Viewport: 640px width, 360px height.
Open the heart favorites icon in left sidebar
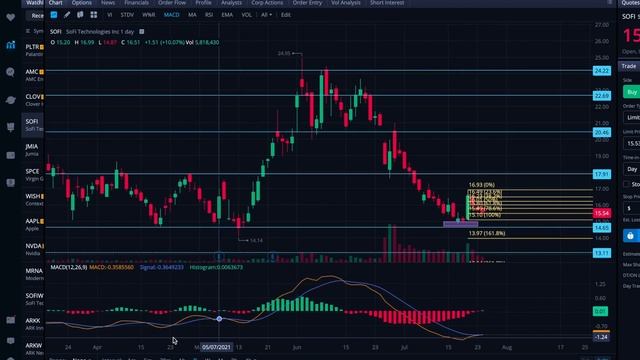(x=11, y=17)
